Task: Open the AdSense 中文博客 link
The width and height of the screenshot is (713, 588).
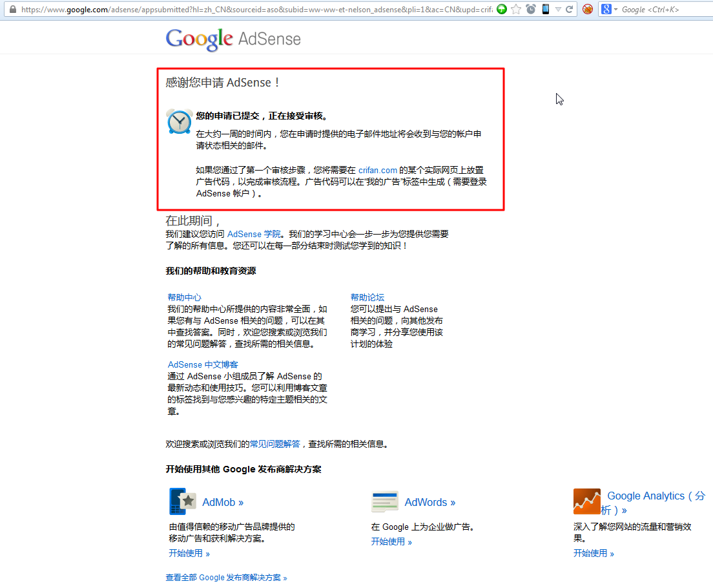Action: point(203,364)
